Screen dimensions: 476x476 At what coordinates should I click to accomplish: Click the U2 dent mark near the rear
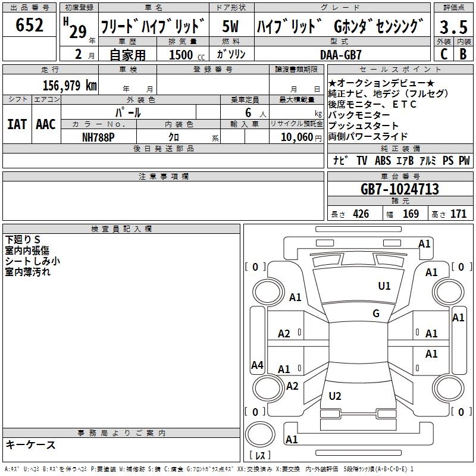click(x=335, y=396)
